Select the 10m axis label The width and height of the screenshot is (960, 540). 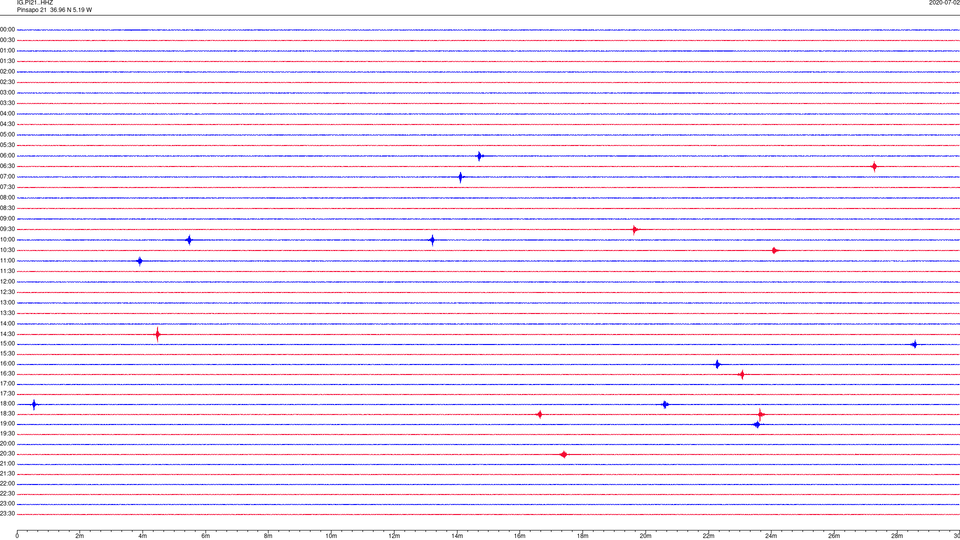(331, 536)
